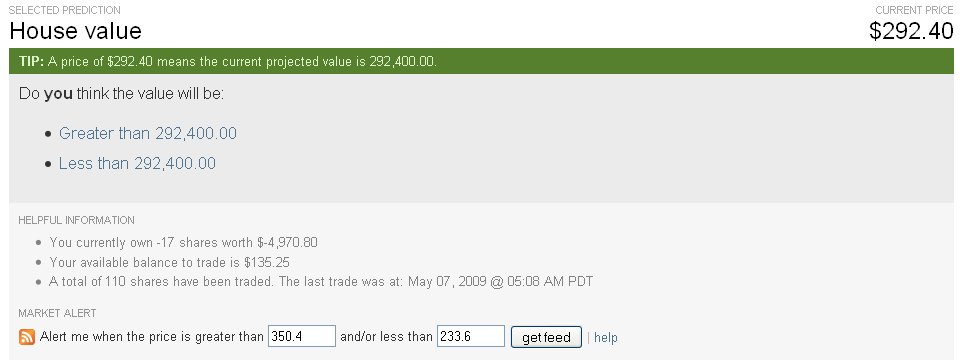Select the shares owned information line
964x360 pixels.
183,242
